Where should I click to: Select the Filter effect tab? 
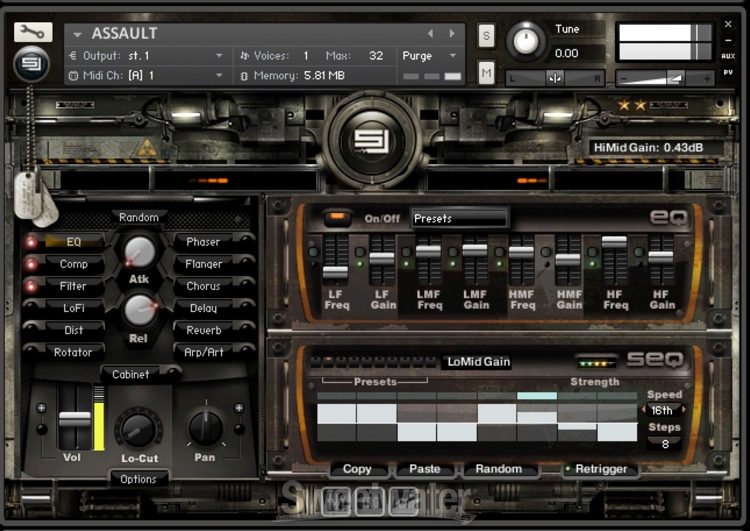(x=73, y=286)
